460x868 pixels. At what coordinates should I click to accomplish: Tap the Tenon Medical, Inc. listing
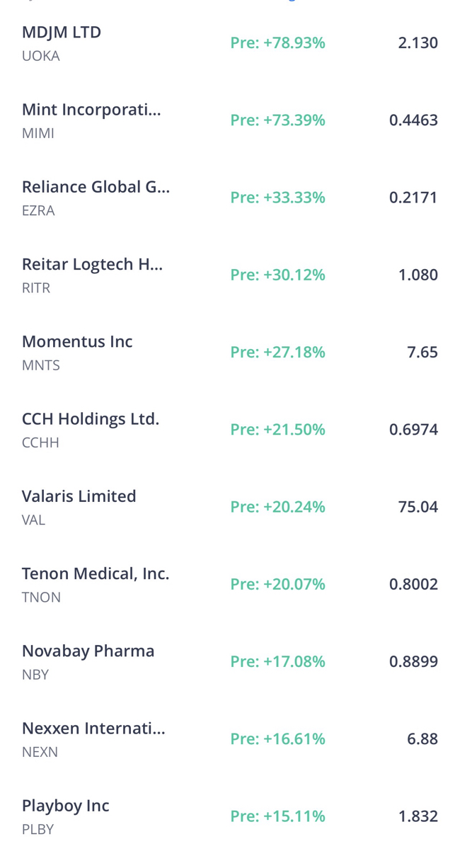click(x=230, y=584)
